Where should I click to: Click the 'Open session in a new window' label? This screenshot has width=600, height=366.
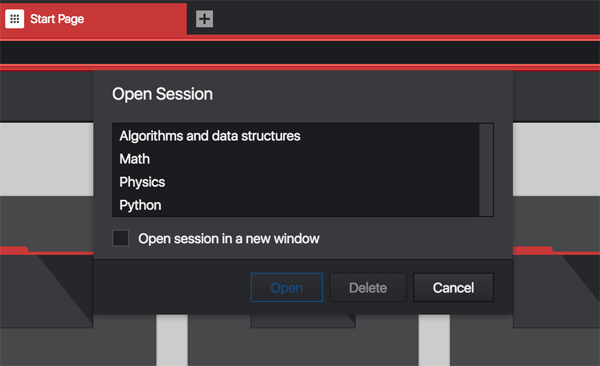(x=229, y=239)
